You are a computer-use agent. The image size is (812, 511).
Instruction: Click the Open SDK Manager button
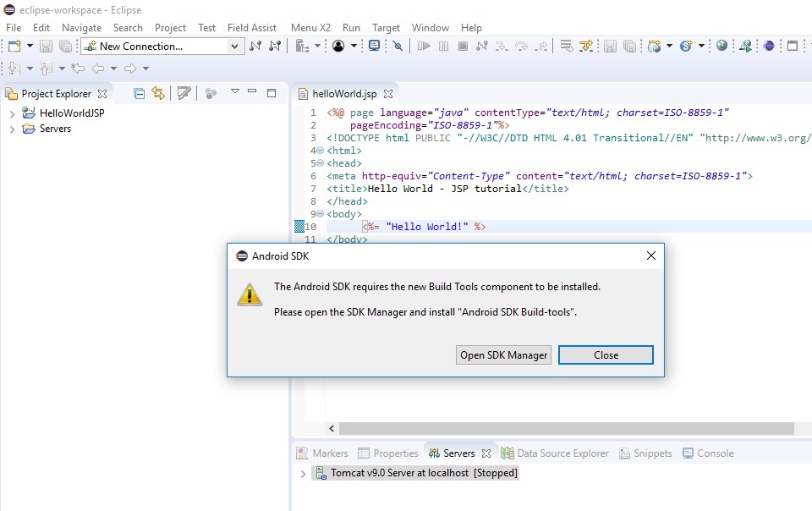pos(503,355)
